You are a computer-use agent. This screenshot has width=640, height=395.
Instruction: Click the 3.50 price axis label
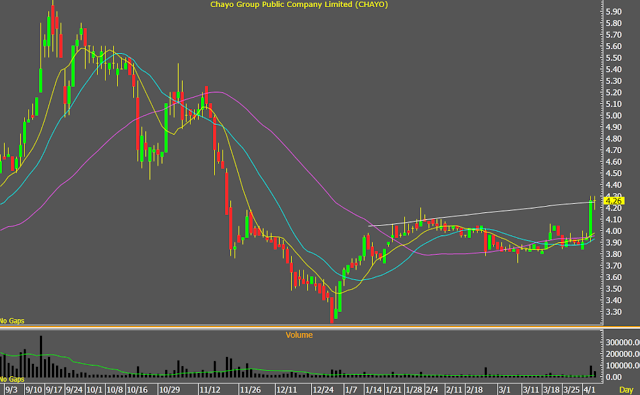tap(614, 289)
